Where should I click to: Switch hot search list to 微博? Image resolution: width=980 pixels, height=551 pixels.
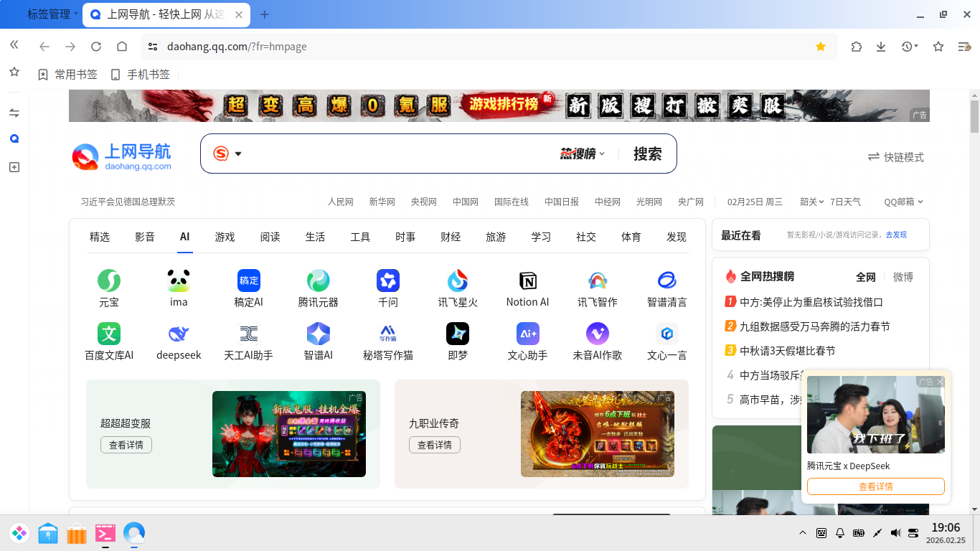pos(903,277)
